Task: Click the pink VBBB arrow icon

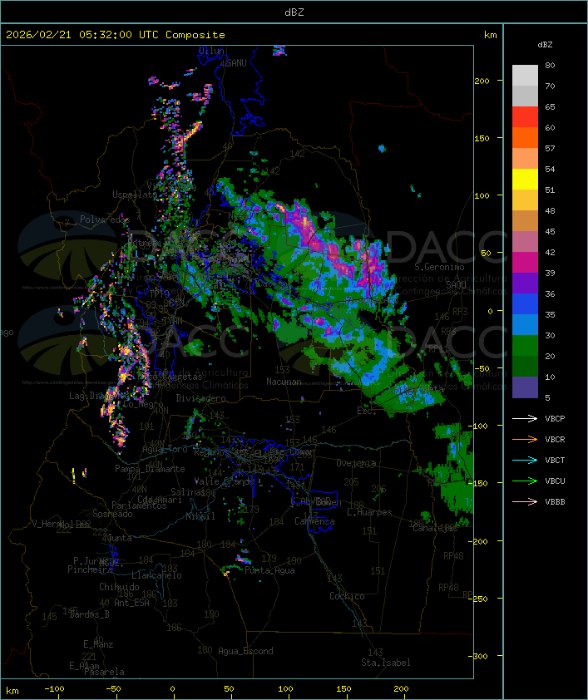Action: tap(525, 501)
